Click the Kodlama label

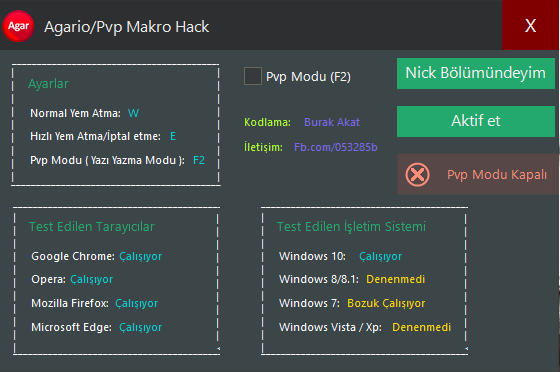click(x=267, y=122)
